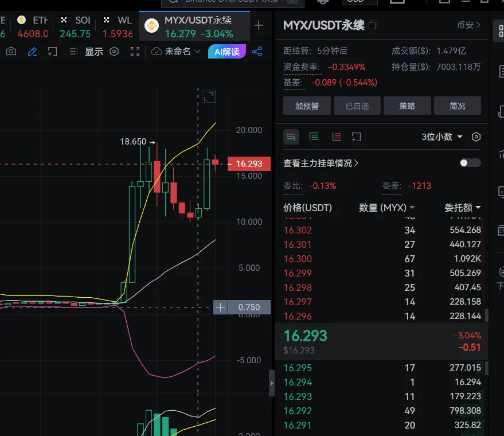Click the 16.293 current price axis label
The image size is (504, 436).
pyautogui.click(x=249, y=163)
